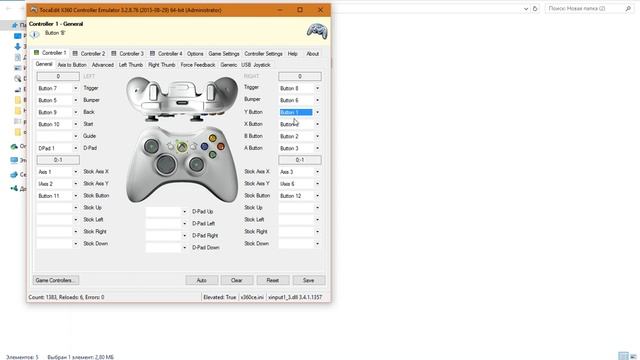Screen dimensions: 640x360
Task: Open the Controller 1 tab
Action: 50,53
